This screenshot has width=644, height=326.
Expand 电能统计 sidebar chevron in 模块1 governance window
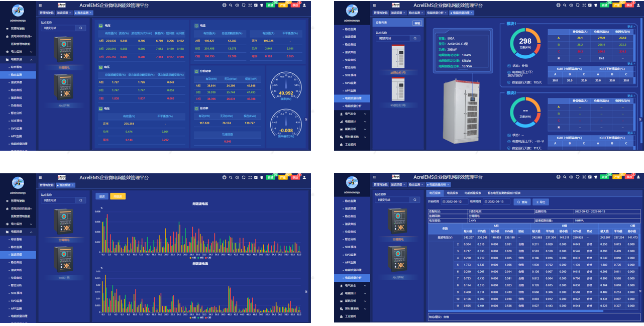pos(365,122)
